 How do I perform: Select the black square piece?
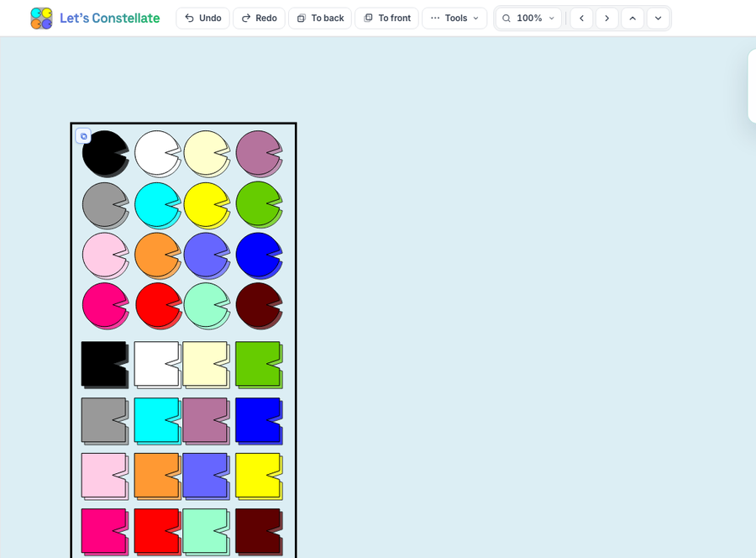click(x=105, y=365)
